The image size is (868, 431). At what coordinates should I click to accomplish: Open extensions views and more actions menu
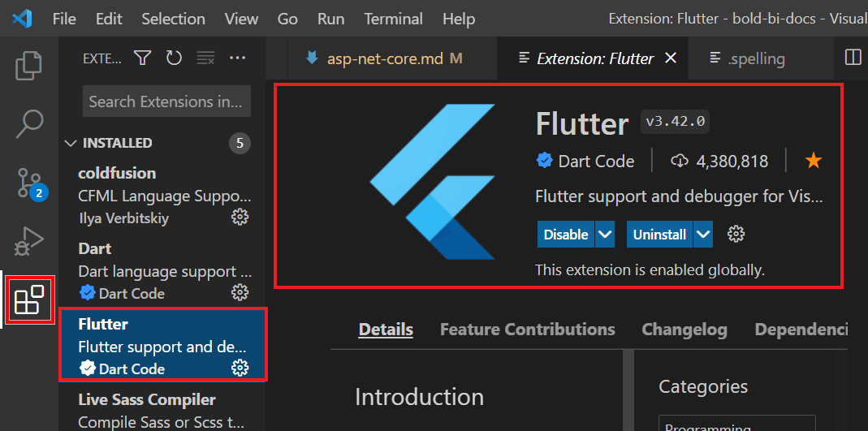[237, 58]
